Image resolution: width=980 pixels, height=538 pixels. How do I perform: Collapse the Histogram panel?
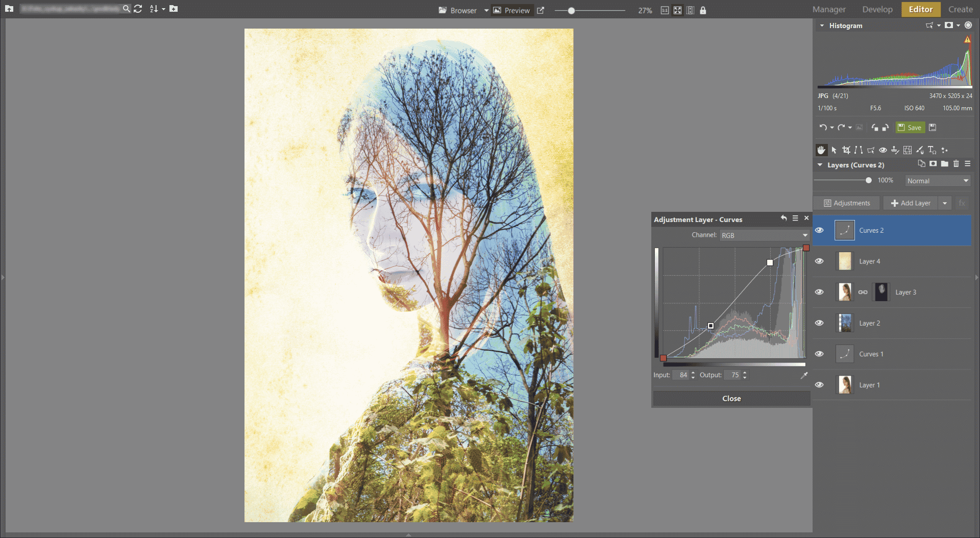pyautogui.click(x=822, y=26)
